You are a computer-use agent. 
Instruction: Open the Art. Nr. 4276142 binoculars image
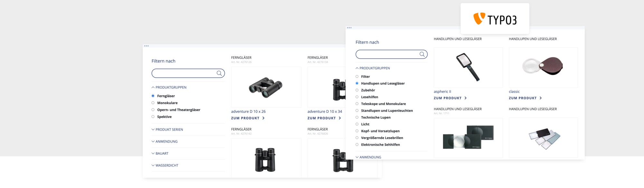[266, 158]
